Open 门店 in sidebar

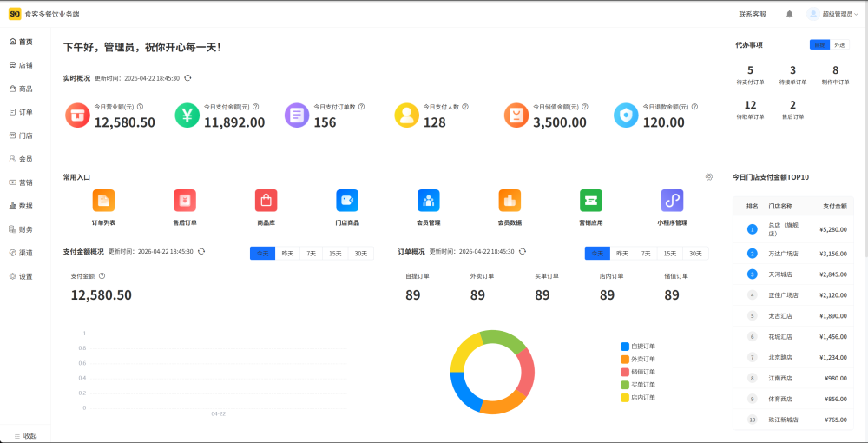point(21,136)
